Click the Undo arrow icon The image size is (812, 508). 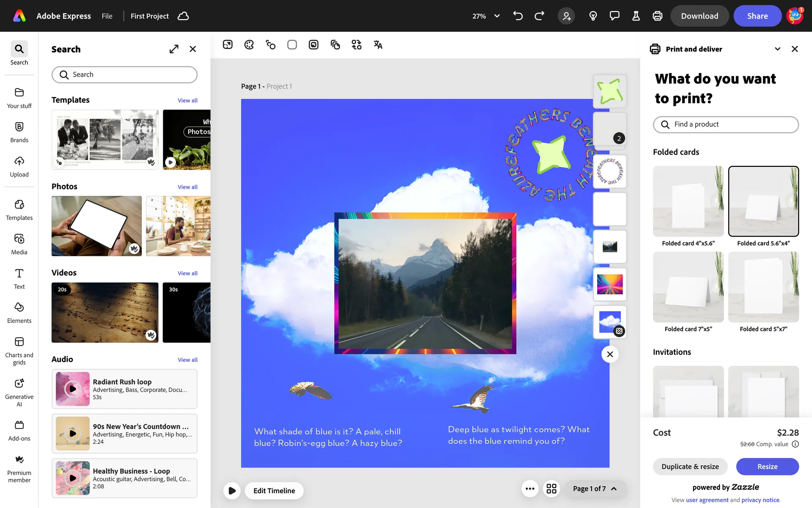click(518, 16)
